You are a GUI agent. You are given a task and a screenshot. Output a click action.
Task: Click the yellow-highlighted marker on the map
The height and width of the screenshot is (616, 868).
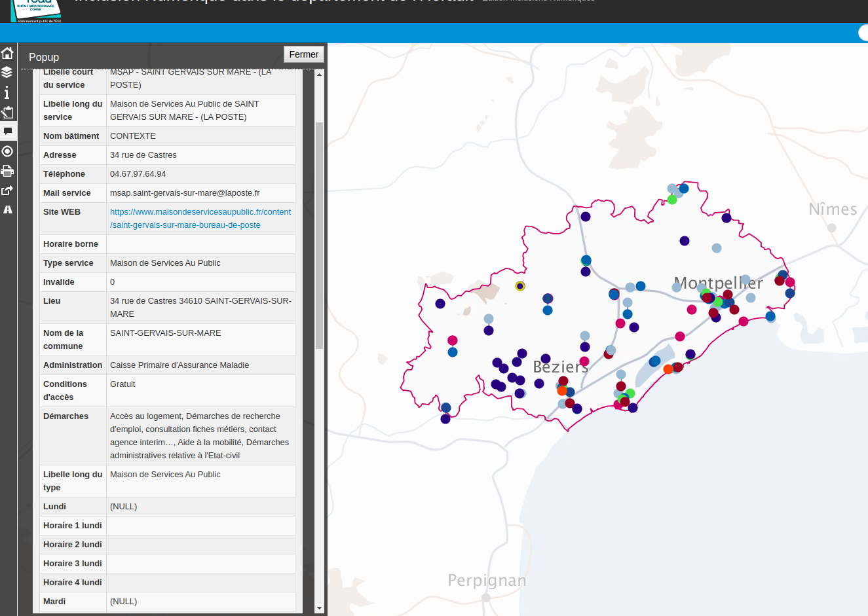click(x=519, y=285)
